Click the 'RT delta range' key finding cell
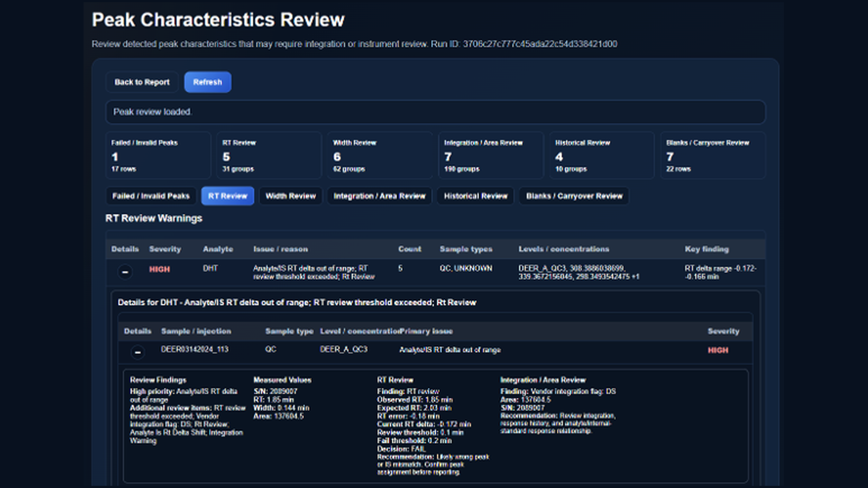 pyautogui.click(x=720, y=272)
